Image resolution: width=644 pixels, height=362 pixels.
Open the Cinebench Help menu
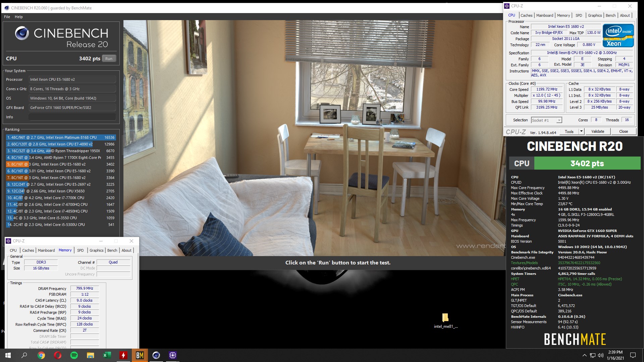point(19,17)
